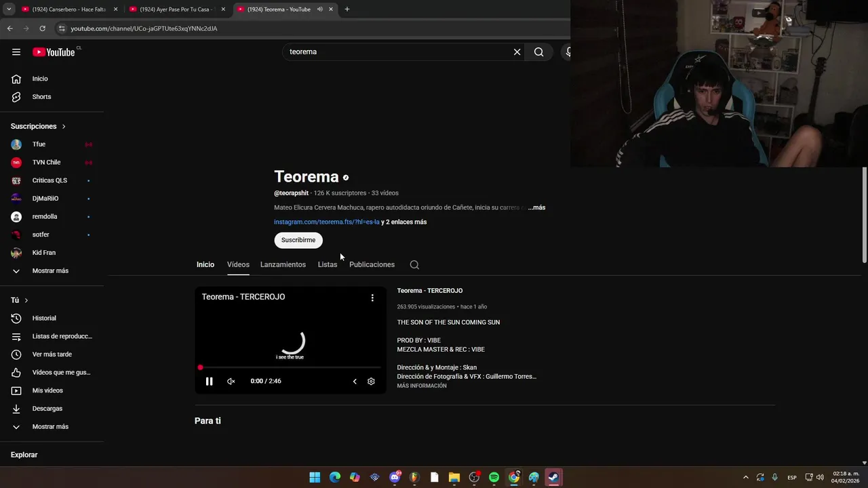Open the sotfer subscription

click(52, 235)
